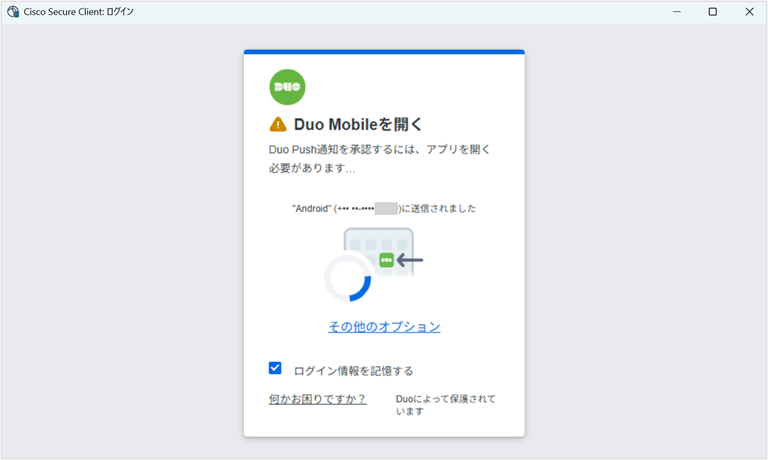768x460 pixels.
Task: Click the ログイン情報を記憶する label
Action: (353, 371)
